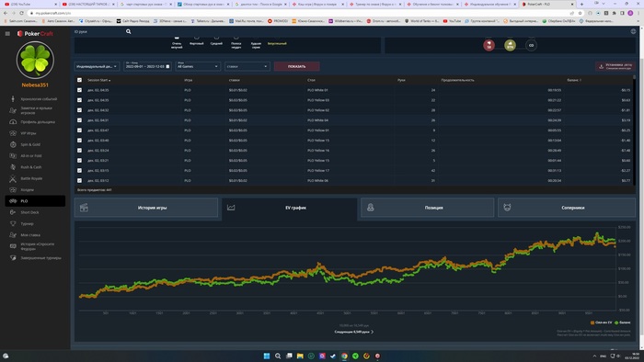Click the red SB position circle icon
The width and height of the screenshot is (644, 362).
point(489,45)
